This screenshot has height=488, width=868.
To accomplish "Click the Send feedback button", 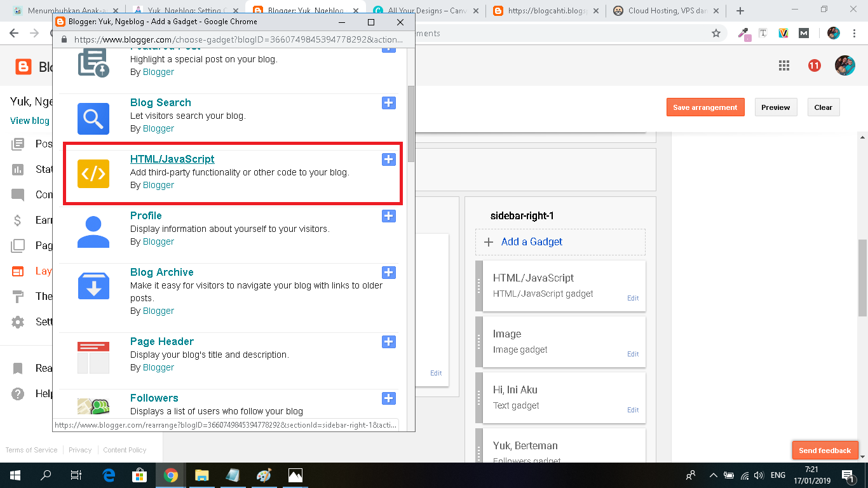I will pos(825,451).
